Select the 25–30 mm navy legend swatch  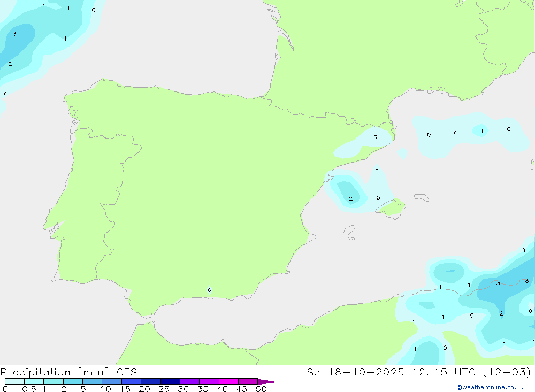[x=170, y=381]
